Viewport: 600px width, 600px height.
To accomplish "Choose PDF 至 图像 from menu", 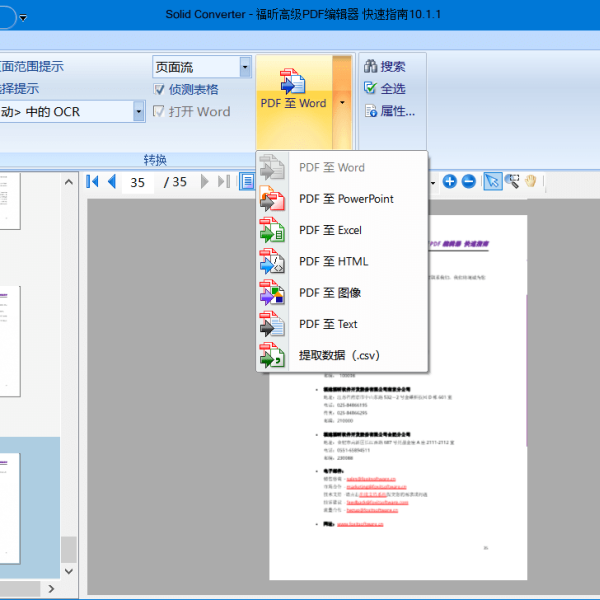I will [342, 293].
